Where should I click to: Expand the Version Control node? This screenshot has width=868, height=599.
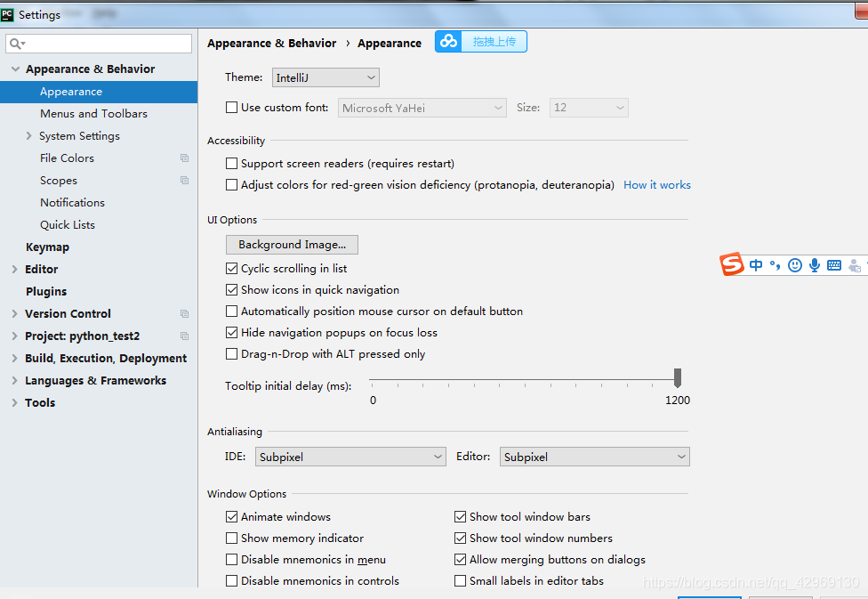point(15,313)
